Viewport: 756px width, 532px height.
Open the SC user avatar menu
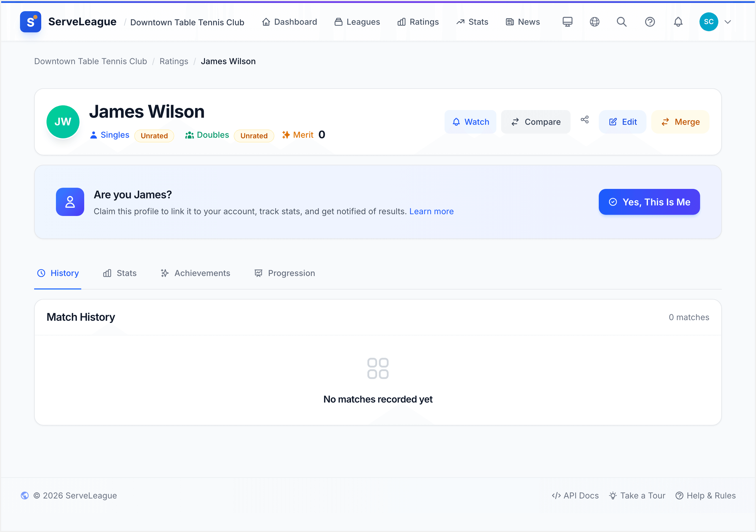pos(709,22)
